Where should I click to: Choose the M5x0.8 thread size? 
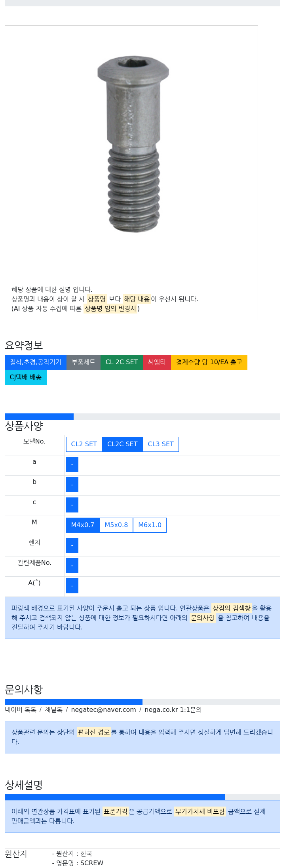[116, 525]
